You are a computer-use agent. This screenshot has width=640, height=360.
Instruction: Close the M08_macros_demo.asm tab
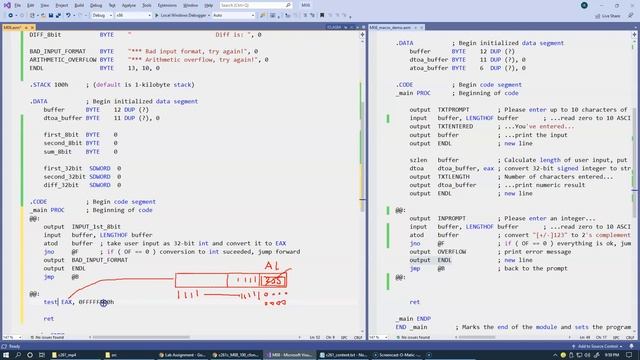[422, 27]
